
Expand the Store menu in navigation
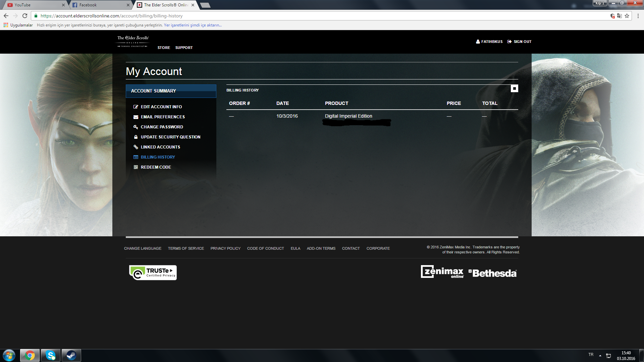[164, 47]
